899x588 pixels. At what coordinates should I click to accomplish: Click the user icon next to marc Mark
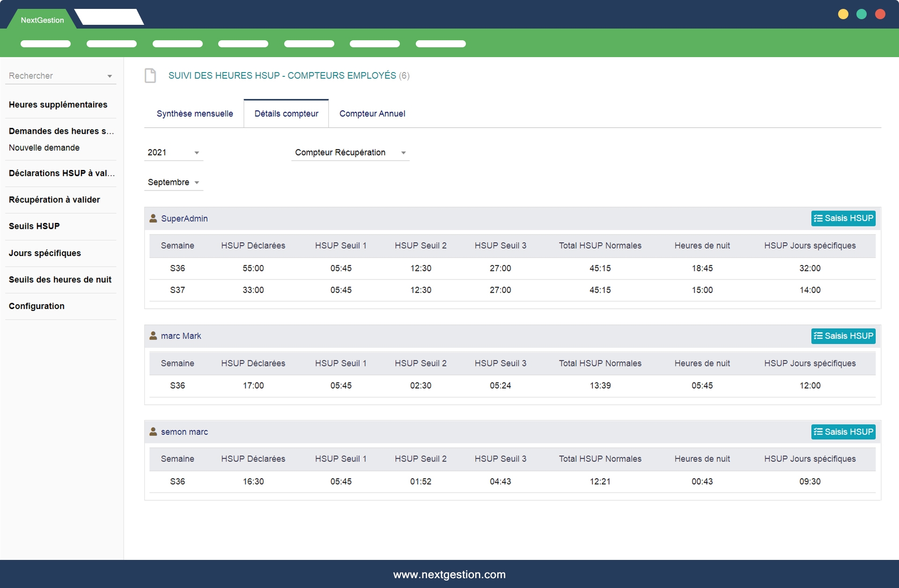click(x=153, y=336)
